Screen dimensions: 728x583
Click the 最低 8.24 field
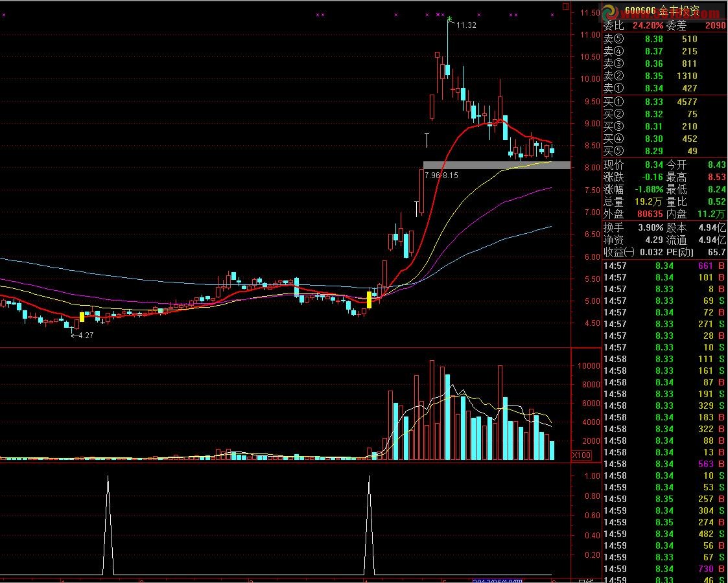point(696,189)
